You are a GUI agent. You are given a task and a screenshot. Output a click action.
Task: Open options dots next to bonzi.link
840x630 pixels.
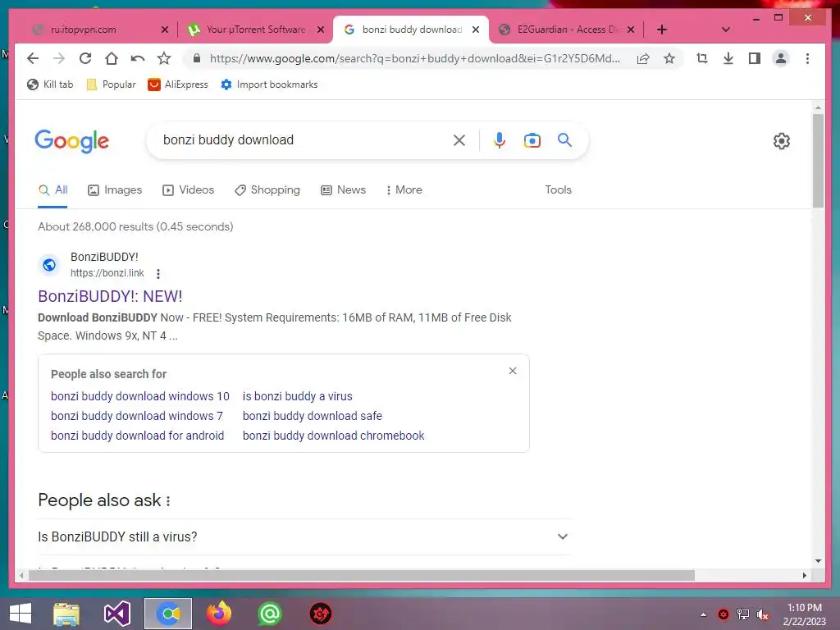pos(158,274)
